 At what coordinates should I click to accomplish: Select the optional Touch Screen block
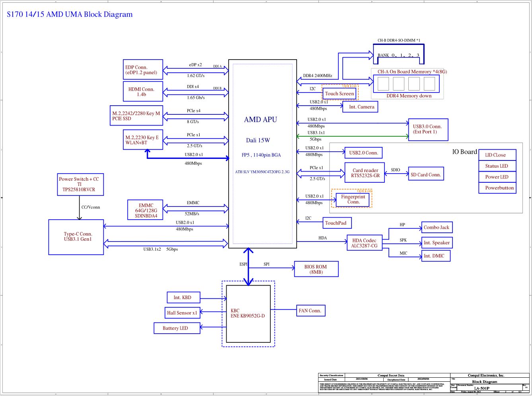click(x=339, y=94)
